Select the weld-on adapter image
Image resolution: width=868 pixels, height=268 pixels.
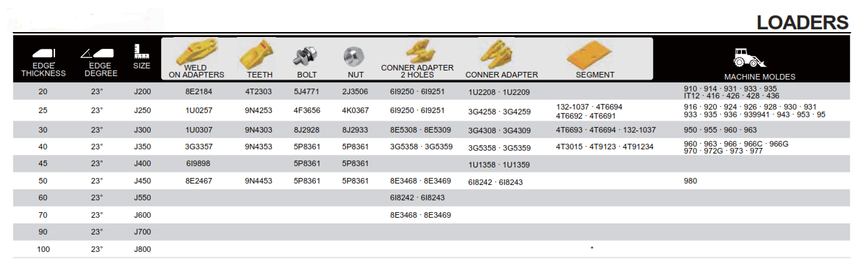coord(196,53)
